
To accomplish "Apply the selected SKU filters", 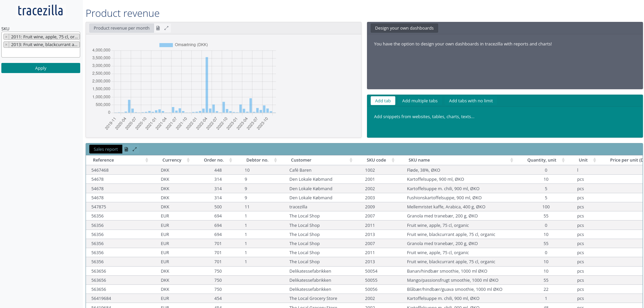I will 40,68.
